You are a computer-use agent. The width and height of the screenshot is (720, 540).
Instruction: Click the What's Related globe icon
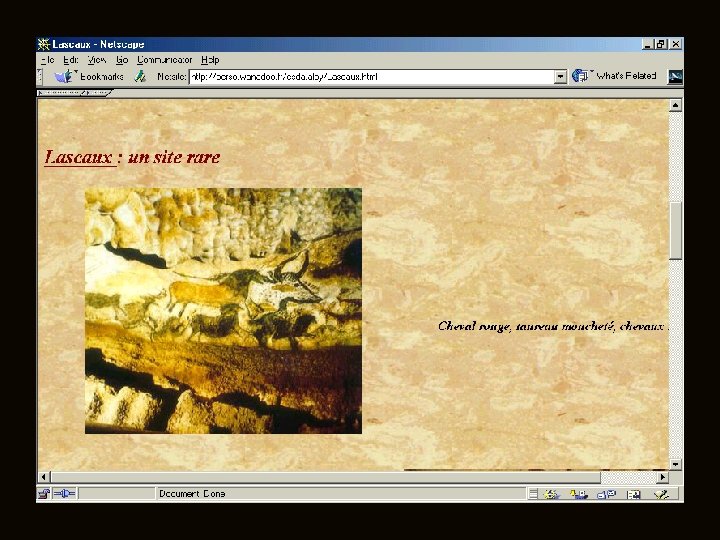click(579, 76)
